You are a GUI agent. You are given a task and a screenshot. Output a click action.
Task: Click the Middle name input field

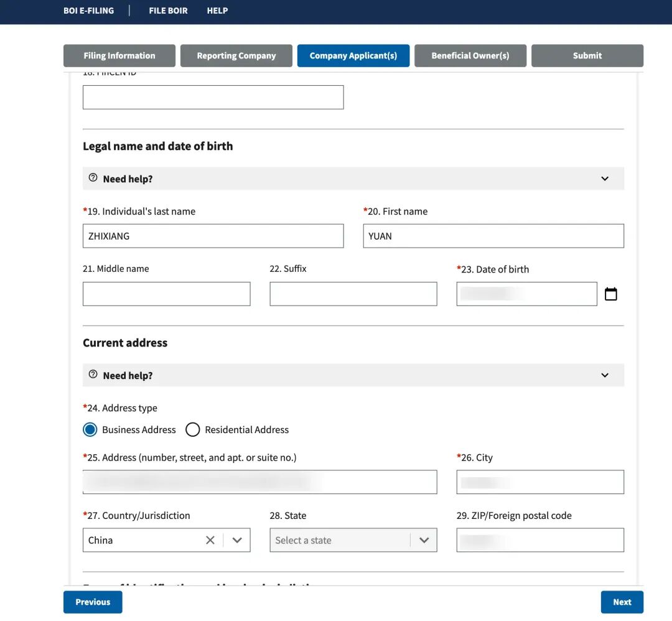click(x=166, y=294)
